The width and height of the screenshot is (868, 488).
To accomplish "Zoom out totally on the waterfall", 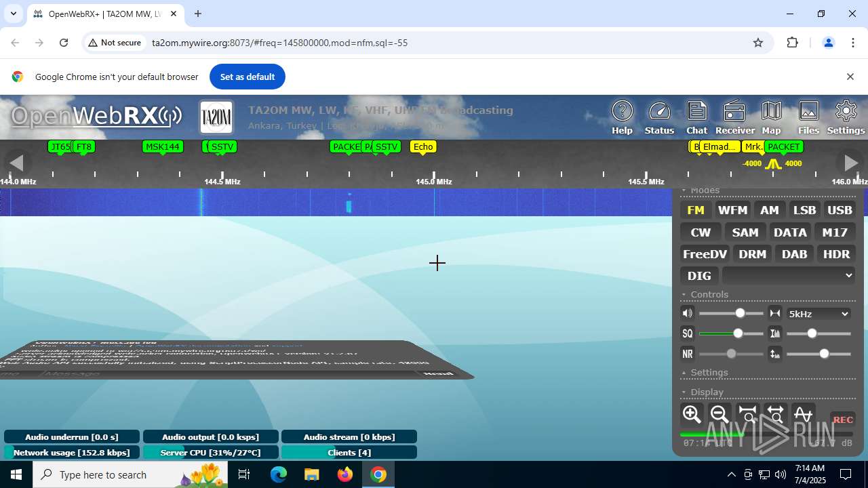I will [775, 414].
